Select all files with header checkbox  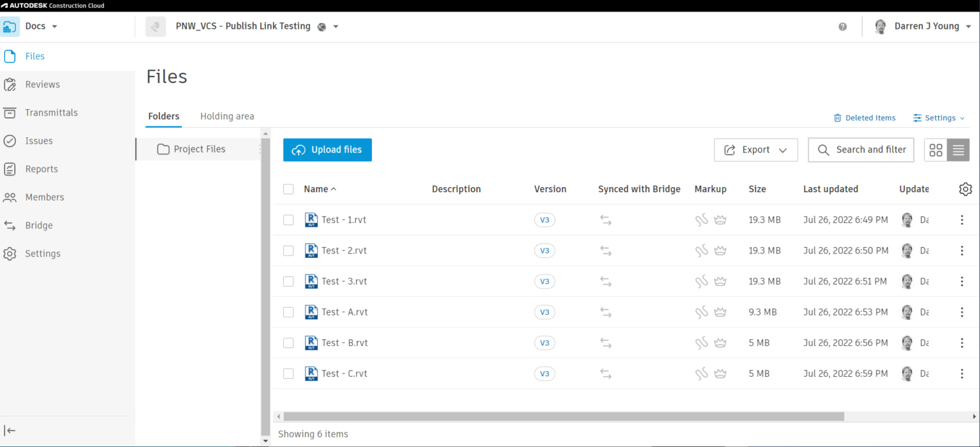[x=288, y=189]
